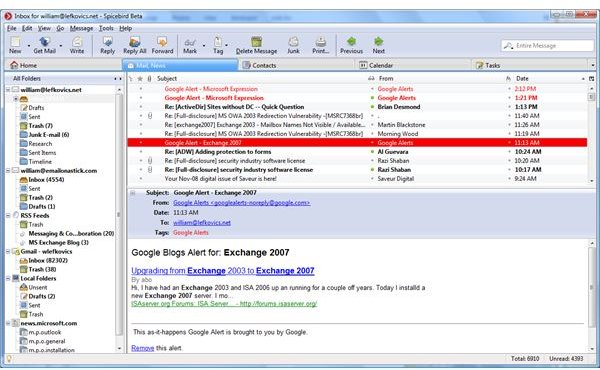Collapse the Gmail - wlefkovics account
Image resolution: width=600 pixels, height=370 pixels.
click(x=8, y=251)
